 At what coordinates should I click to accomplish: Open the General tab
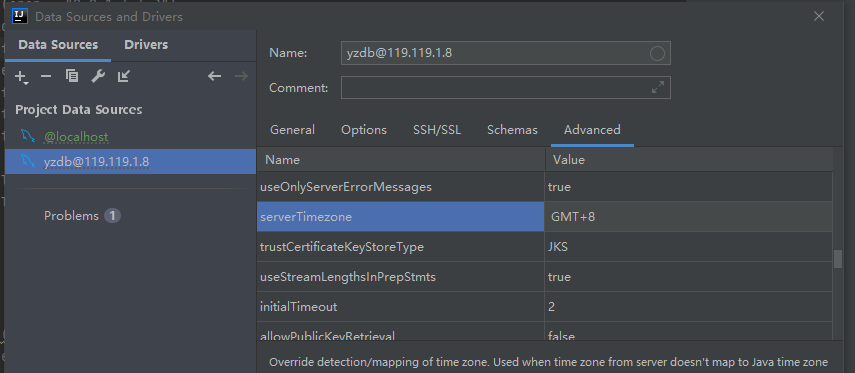(292, 130)
